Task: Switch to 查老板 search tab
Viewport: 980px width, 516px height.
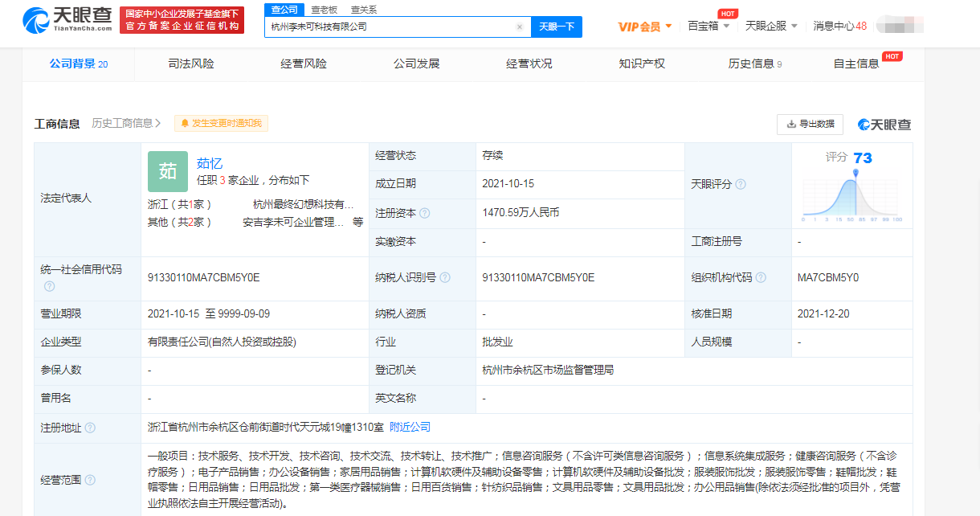Action: 325,10
